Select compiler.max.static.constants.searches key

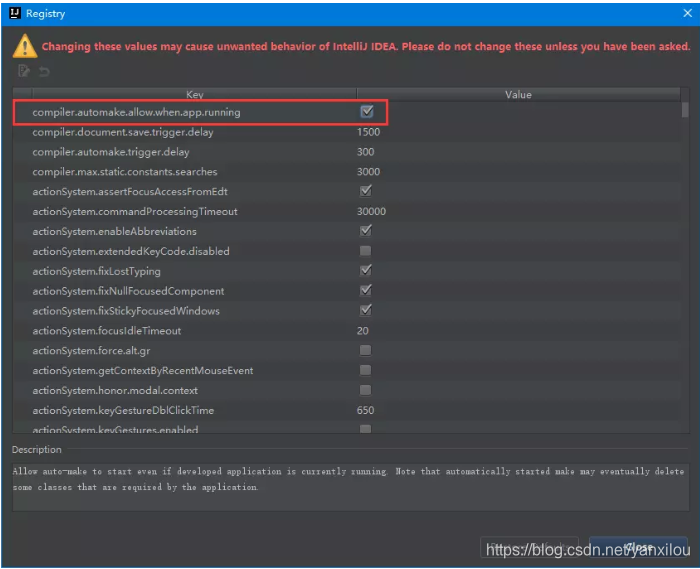point(125,172)
